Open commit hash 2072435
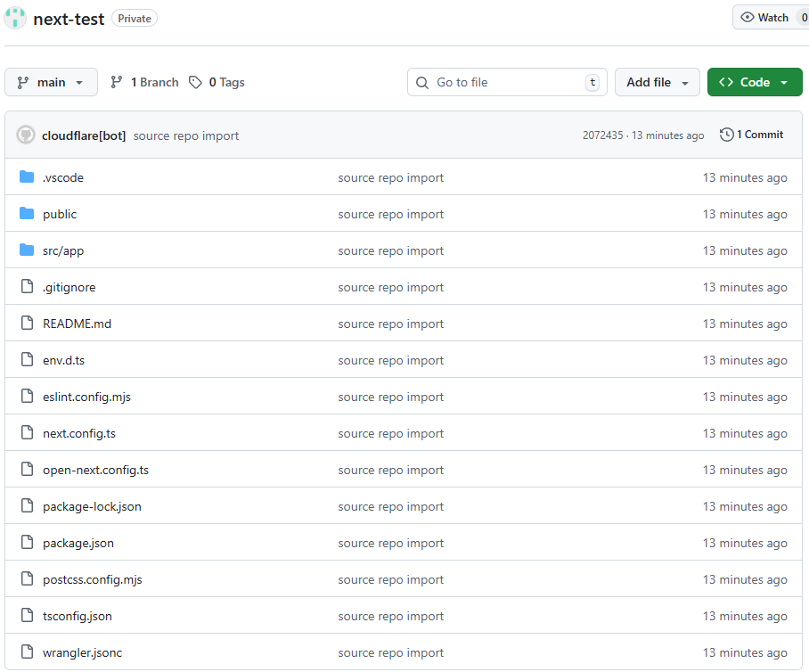This screenshot has width=809, height=672. 602,135
